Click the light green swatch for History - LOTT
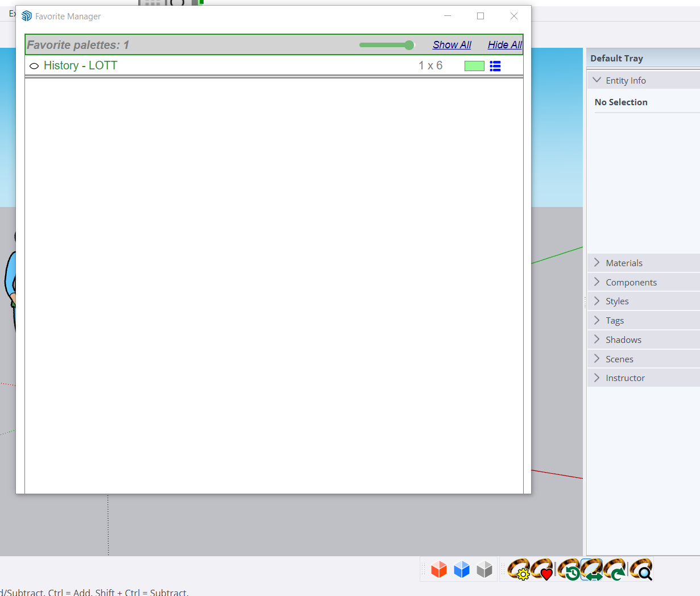The image size is (700, 596). 474,66
